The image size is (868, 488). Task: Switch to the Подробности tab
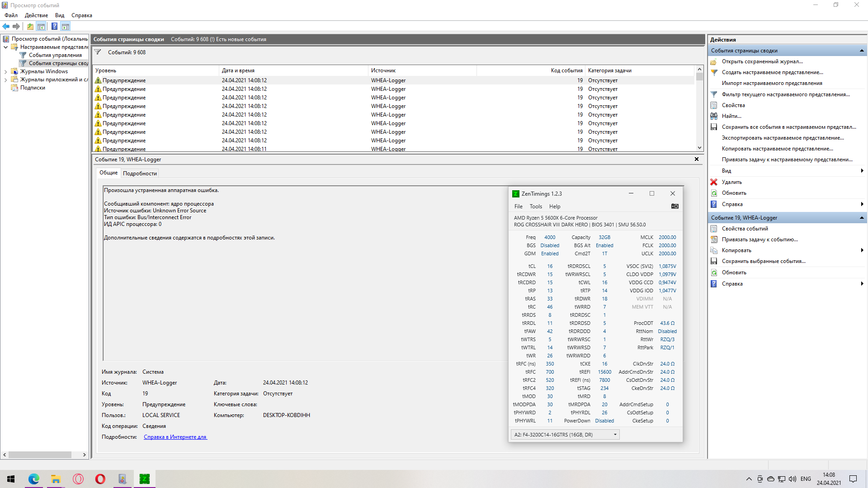[140, 174]
